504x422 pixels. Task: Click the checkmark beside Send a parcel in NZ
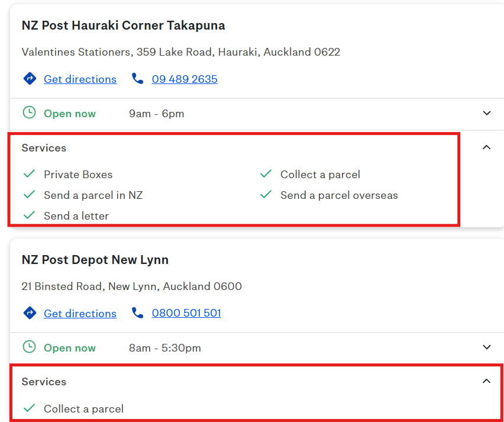[29, 195]
